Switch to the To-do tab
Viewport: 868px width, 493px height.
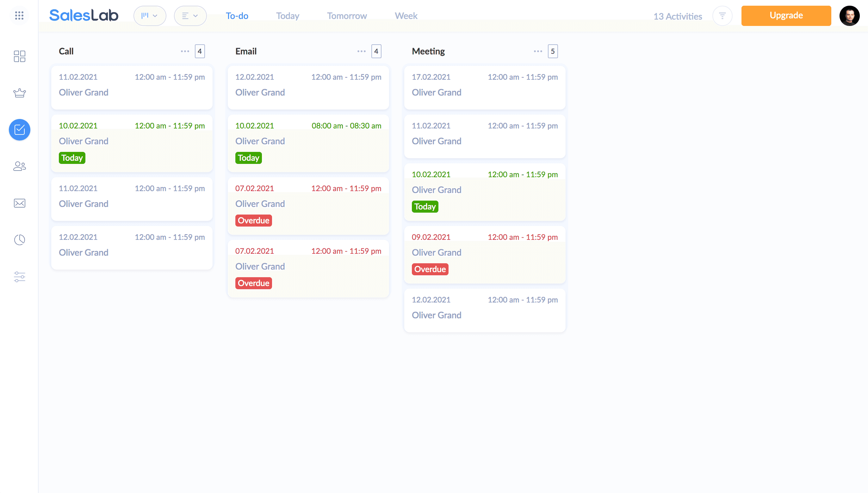(237, 16)
